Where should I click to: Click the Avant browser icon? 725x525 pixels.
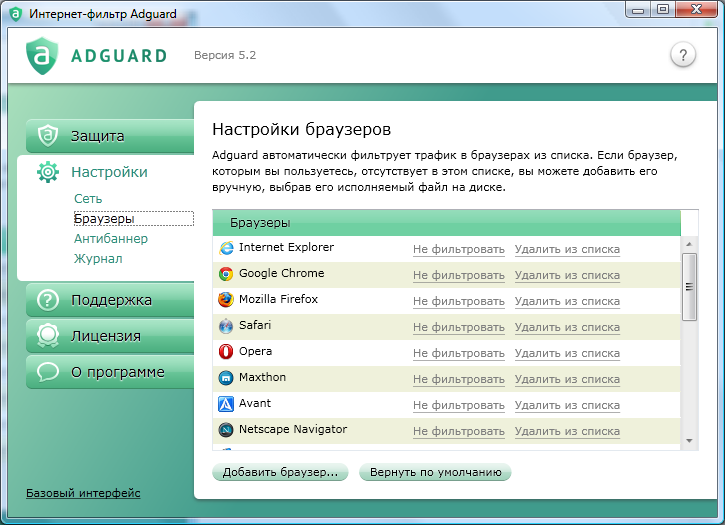pos(226,404)
